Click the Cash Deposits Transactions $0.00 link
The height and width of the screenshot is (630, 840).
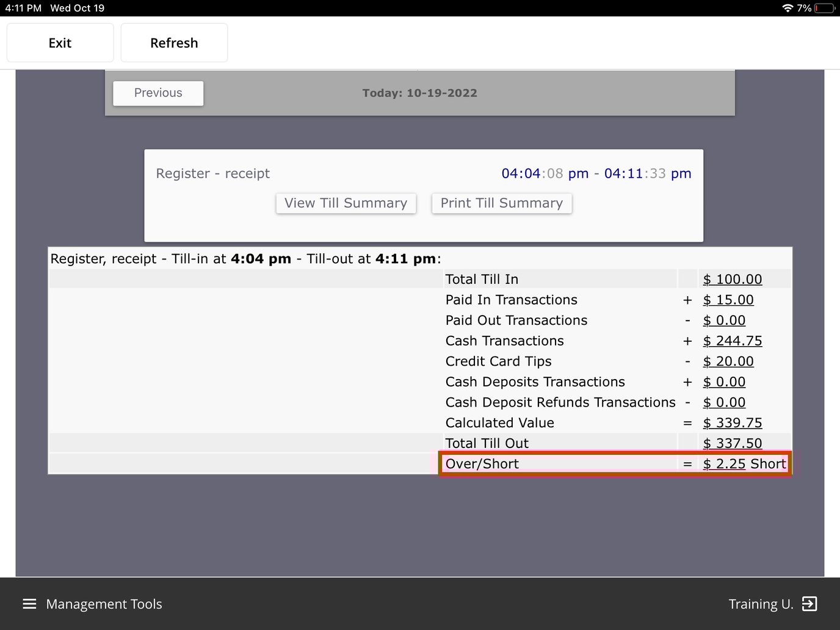(724, 382)
